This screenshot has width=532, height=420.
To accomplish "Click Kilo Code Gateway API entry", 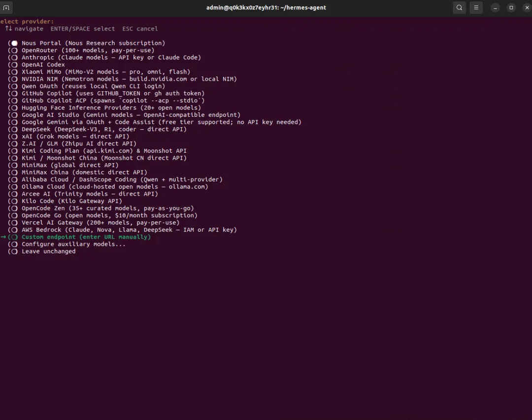I will [72, 201].
